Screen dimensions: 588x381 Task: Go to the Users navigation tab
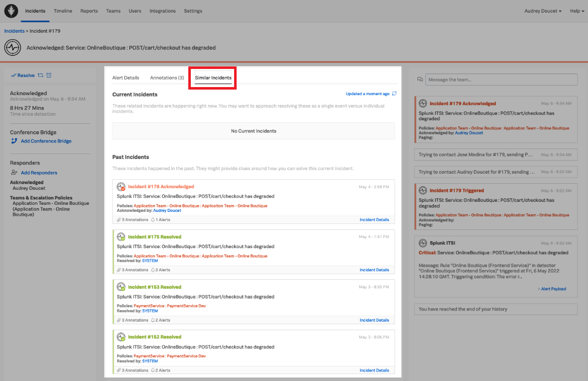[135, 11]
